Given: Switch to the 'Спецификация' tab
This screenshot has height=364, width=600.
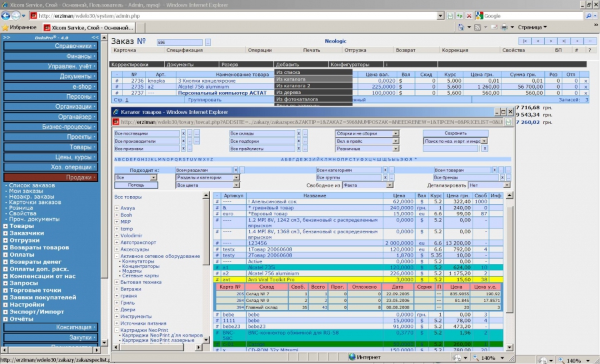Looking at the screenshot, I should pyautogui.click(x=184, y=50).
